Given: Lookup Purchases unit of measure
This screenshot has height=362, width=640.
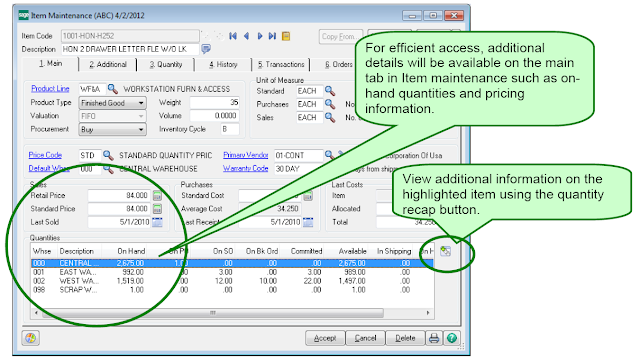Looking at the screenshot, I should 330,104.
